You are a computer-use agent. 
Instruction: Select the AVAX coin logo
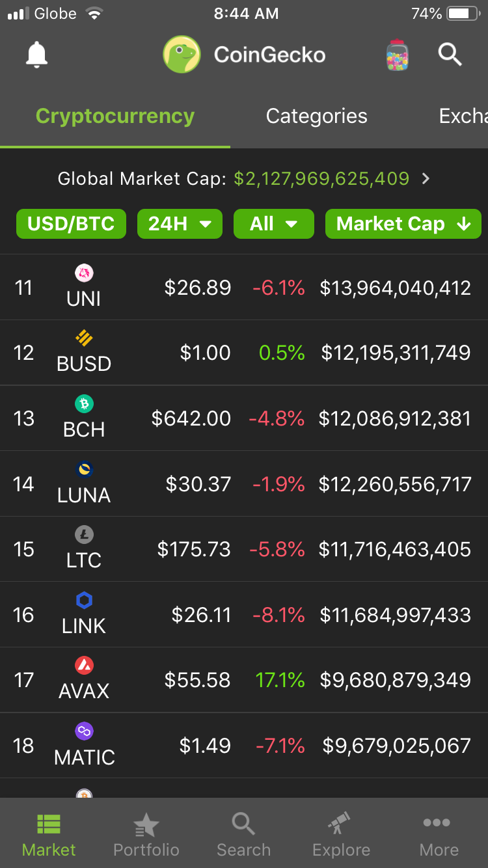click(84, 665)
